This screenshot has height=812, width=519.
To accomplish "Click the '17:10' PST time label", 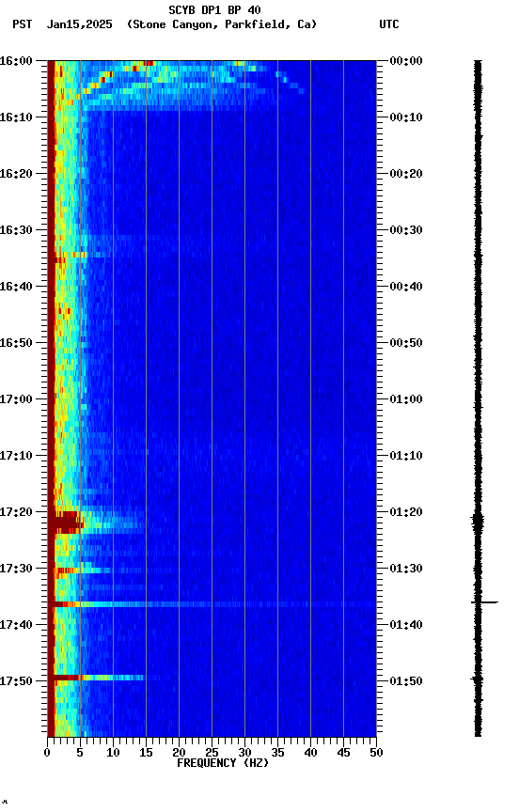I will (x=16, y=456).
